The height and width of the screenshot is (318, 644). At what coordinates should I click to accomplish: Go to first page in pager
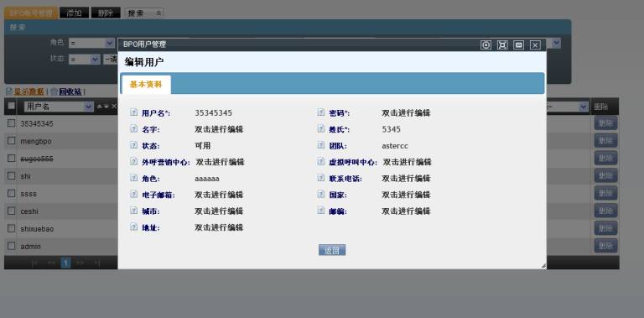[x=34, y=263]
